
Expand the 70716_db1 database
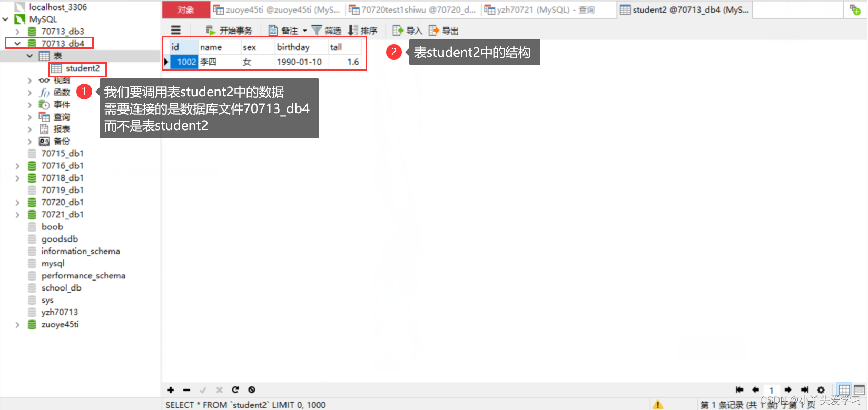pyautogui.click(x=17, y=166)
